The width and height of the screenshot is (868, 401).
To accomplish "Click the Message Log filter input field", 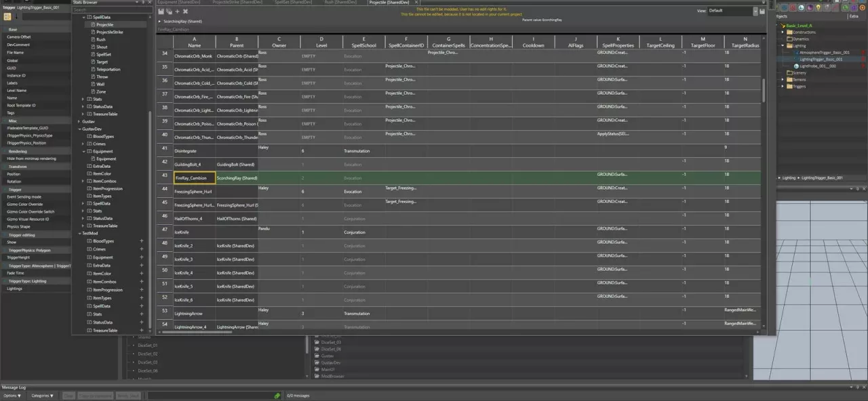I will pyautogui.click(x=210, y=396).
